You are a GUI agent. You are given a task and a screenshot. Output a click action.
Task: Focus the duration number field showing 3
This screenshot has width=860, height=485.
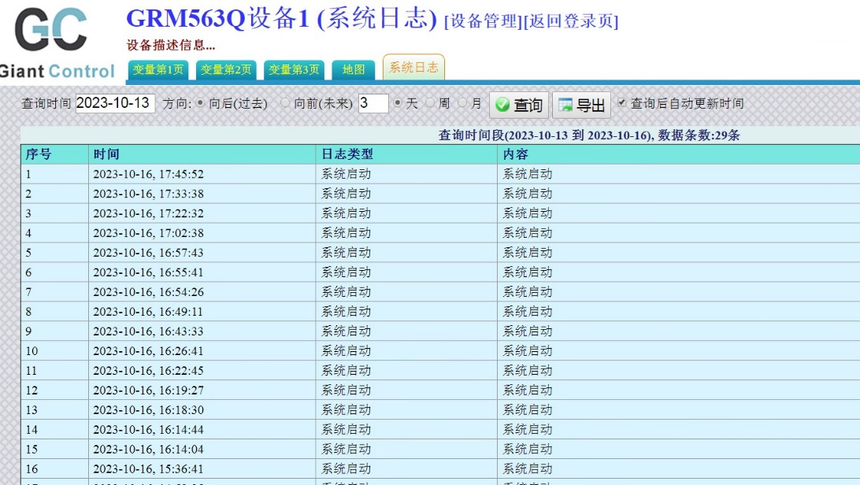click(373, 103)
